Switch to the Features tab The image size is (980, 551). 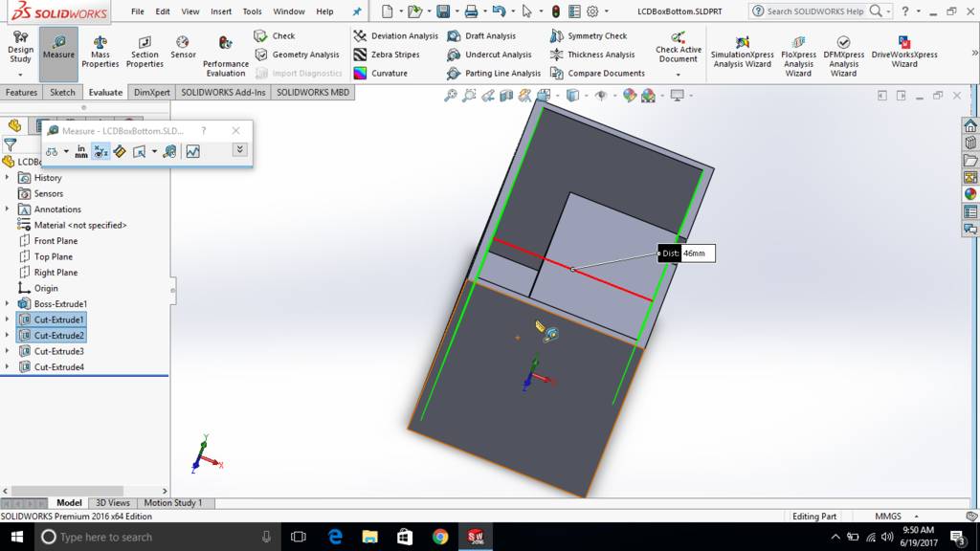click(x=21, y=93)
